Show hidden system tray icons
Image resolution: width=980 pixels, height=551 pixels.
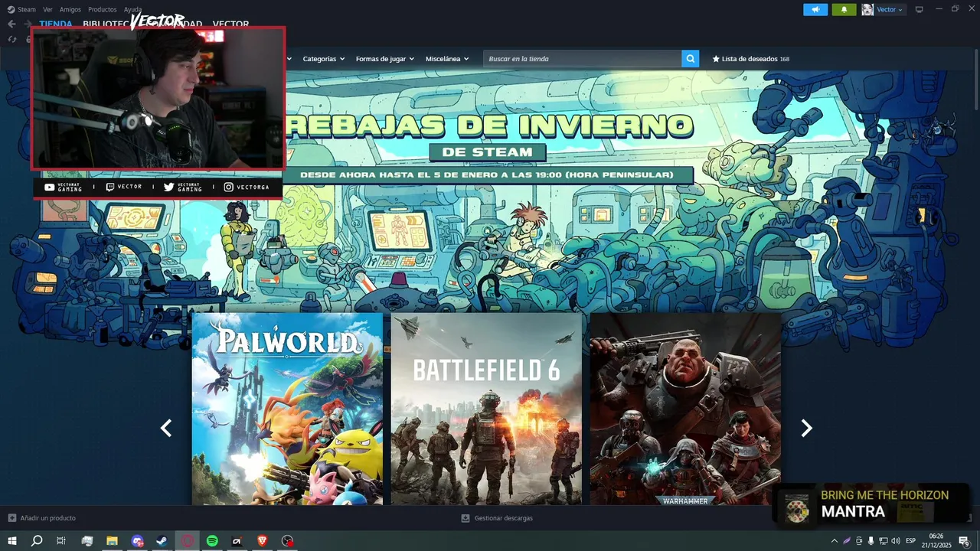835,541
